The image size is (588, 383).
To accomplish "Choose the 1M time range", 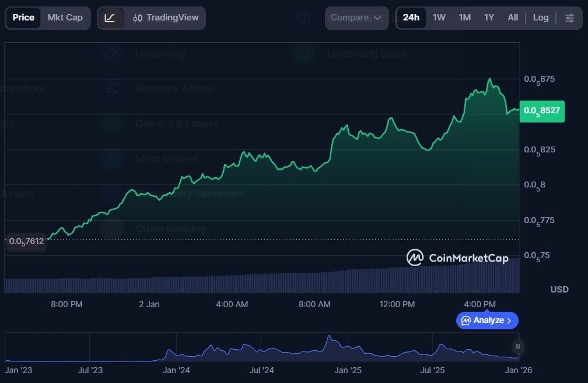I will (464, 18).
